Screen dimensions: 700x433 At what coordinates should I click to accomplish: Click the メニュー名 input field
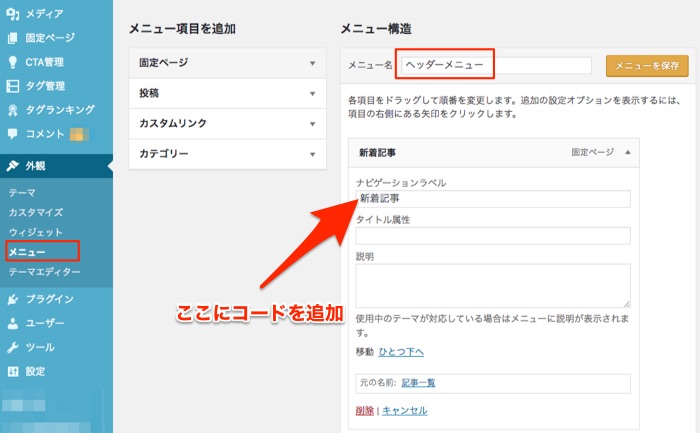point(496,65)
